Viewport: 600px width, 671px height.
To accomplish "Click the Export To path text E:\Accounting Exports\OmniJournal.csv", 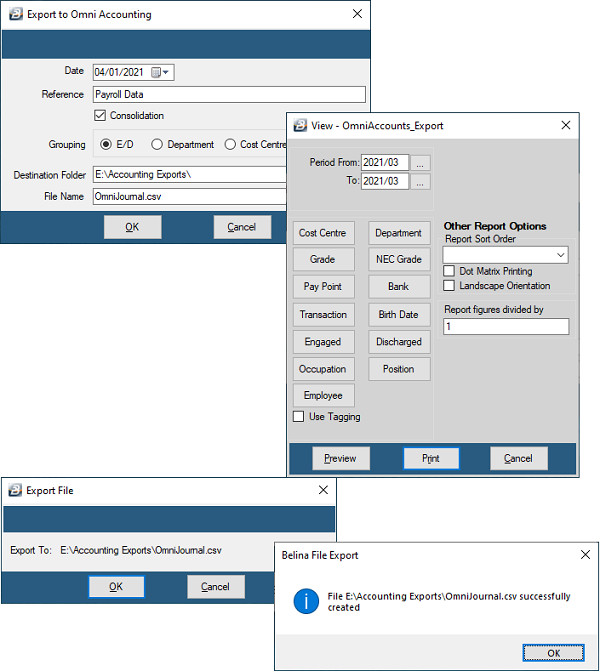I will click(x=141, y=550).
